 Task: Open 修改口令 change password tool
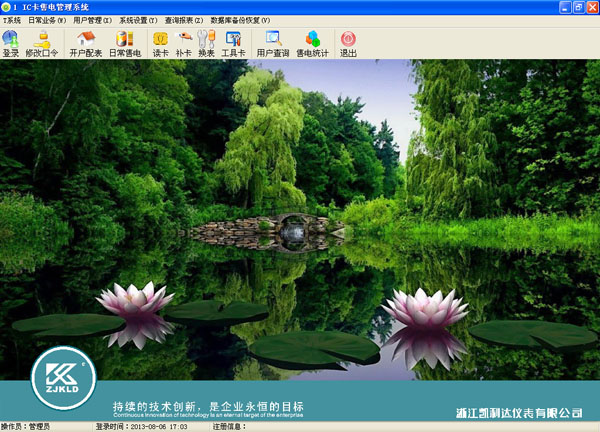coord(42,44)
